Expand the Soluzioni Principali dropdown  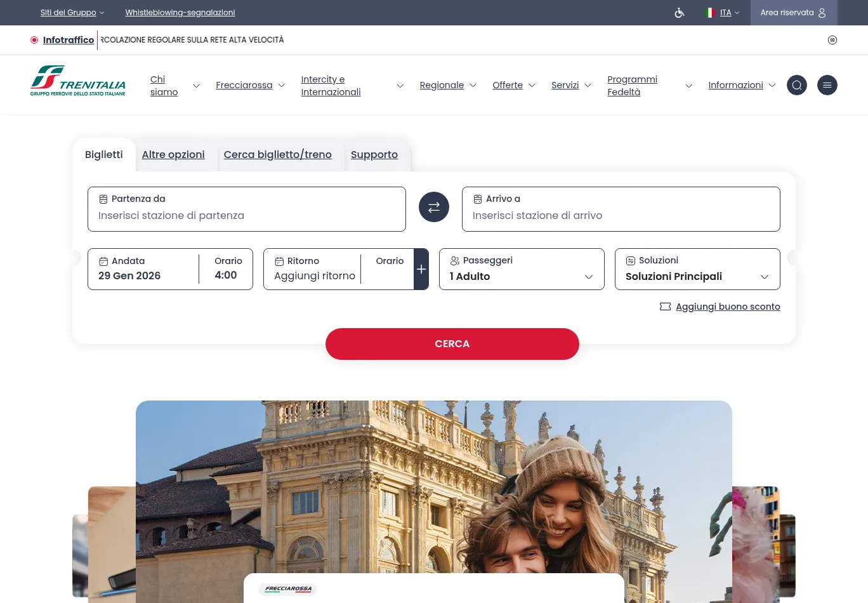coord(697,269)
